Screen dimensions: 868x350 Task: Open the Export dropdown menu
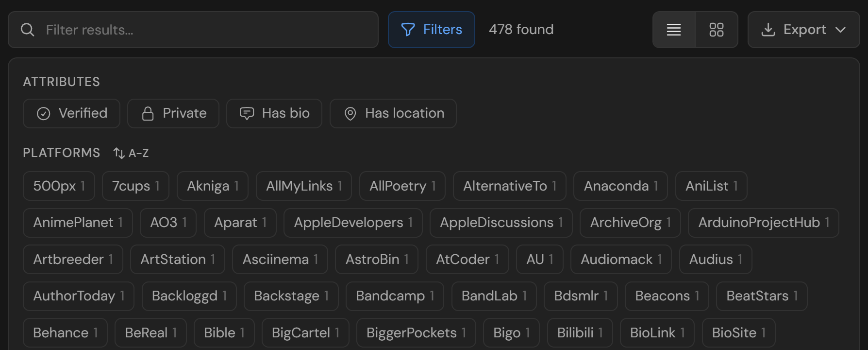804,30
